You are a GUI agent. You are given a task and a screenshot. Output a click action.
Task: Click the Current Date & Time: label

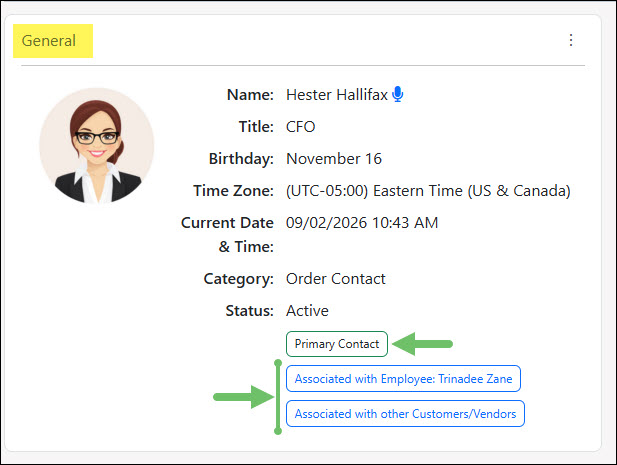(227, 234)
